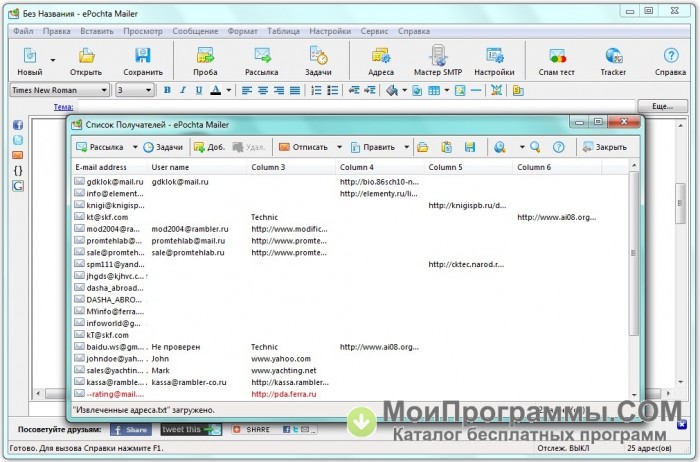Click the Новый document icon
This screenshot has width=700, height=462.
(x=29, y=56)
